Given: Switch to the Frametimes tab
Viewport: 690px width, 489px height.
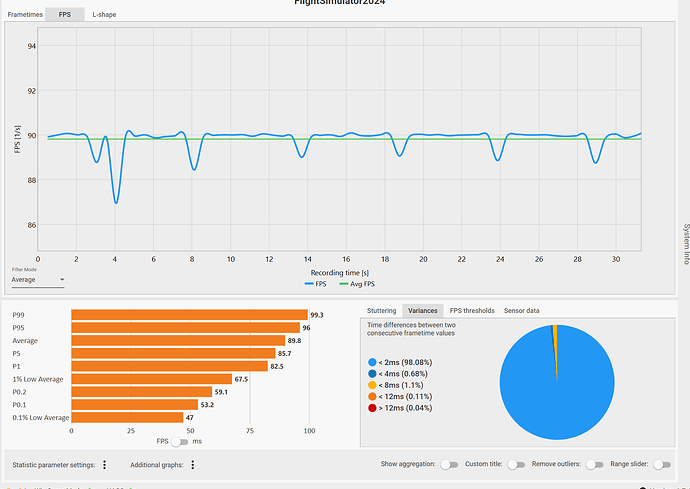Looking at the screenshot, I should [x=25, y=15].
